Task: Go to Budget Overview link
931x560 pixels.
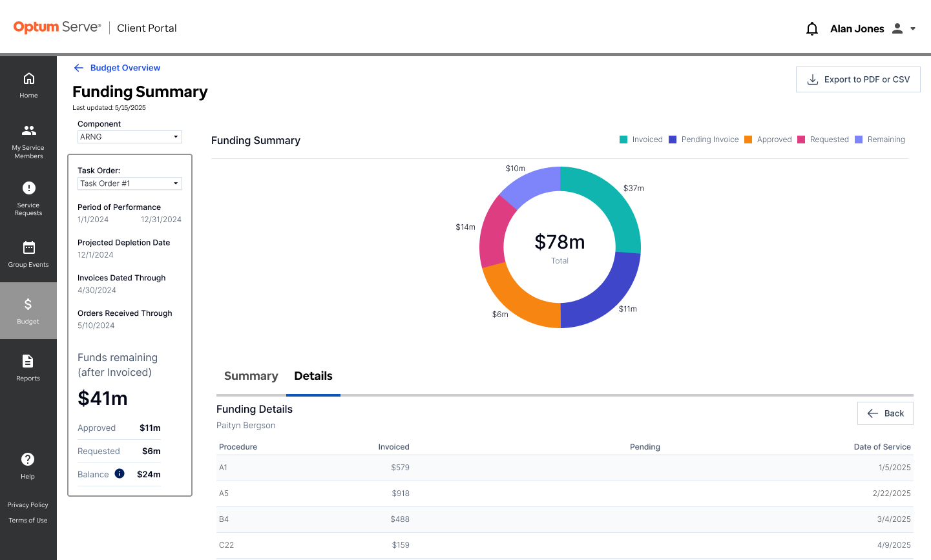Action: [125, 68]
